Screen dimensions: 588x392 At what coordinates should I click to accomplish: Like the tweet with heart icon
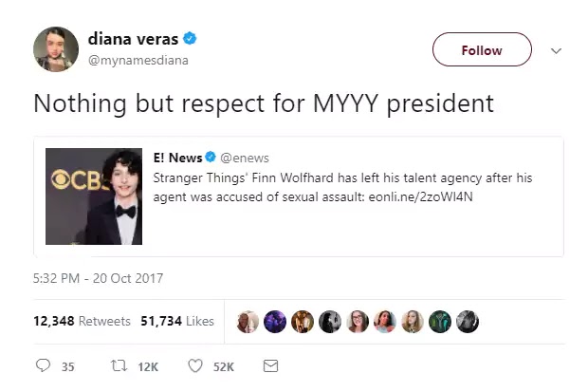[194, 365]
